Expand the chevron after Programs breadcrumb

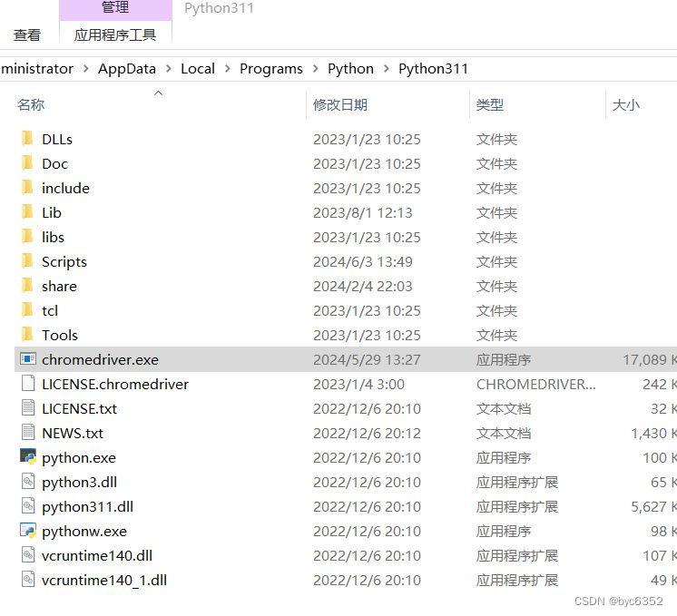(x=316, y=69)
